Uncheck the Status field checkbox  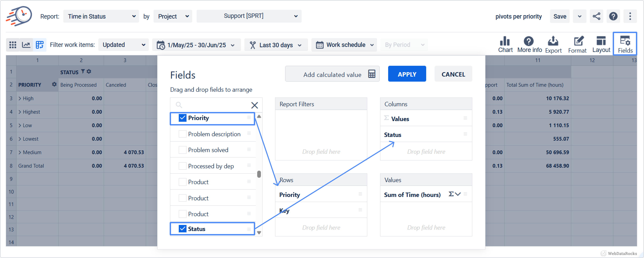coord(182,229)
